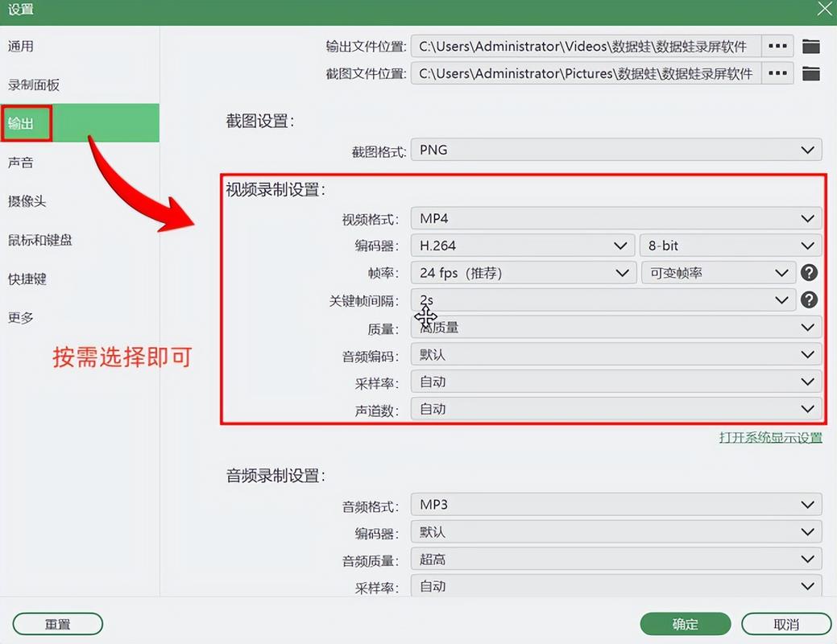Switch to the 通用 settings tab
This screenshot has height=644, width=837.
click(22, 46)
